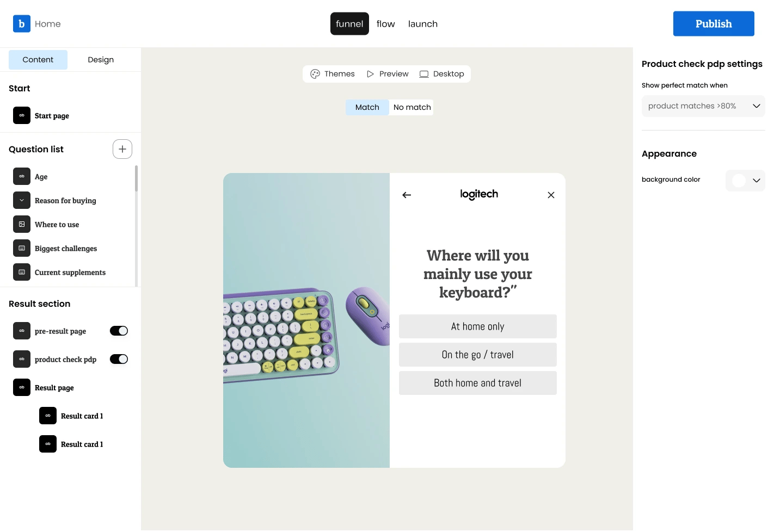
Task: Switch to the Design tab
Action: click(100, 59)
